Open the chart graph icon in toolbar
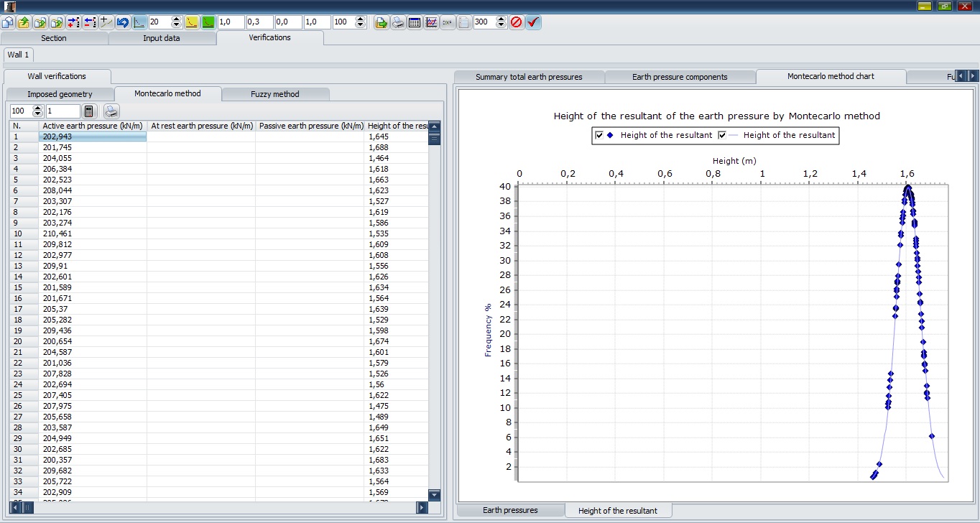 [432, 22]
